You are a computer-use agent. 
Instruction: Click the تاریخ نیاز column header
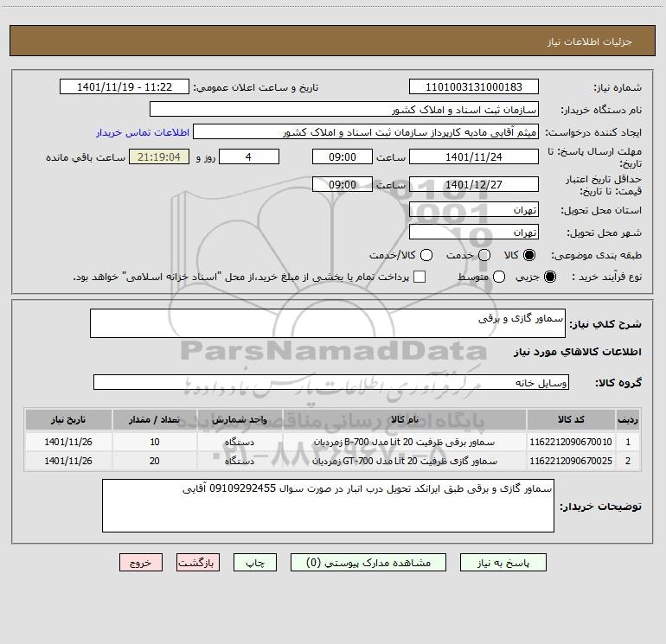click(x=68, y=420)
